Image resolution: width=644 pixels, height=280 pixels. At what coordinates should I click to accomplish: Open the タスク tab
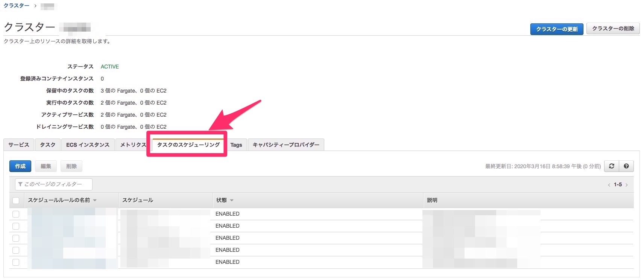tap(48, 145)
